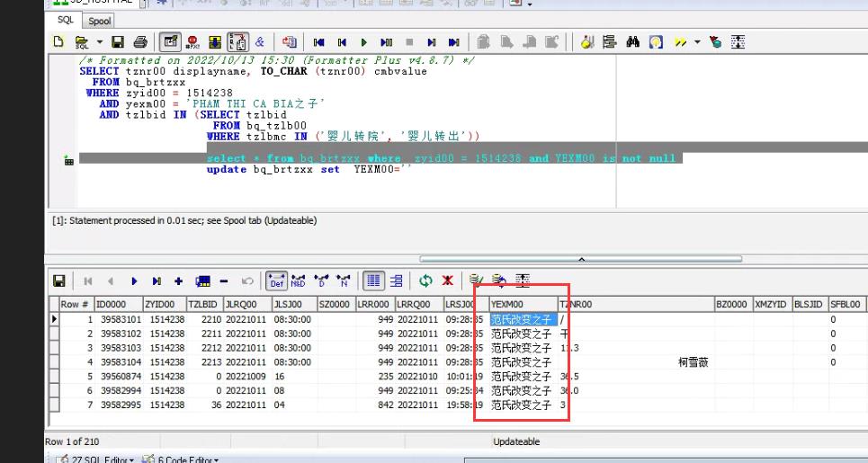The width and height of the screenshot is (868, 463).
Task: Switch to the Spool tab
Action: [100, 21]
